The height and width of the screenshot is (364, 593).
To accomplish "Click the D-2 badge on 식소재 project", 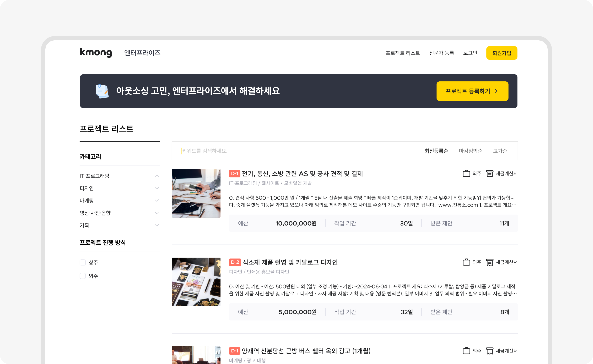I will click(x=235, y=262).
